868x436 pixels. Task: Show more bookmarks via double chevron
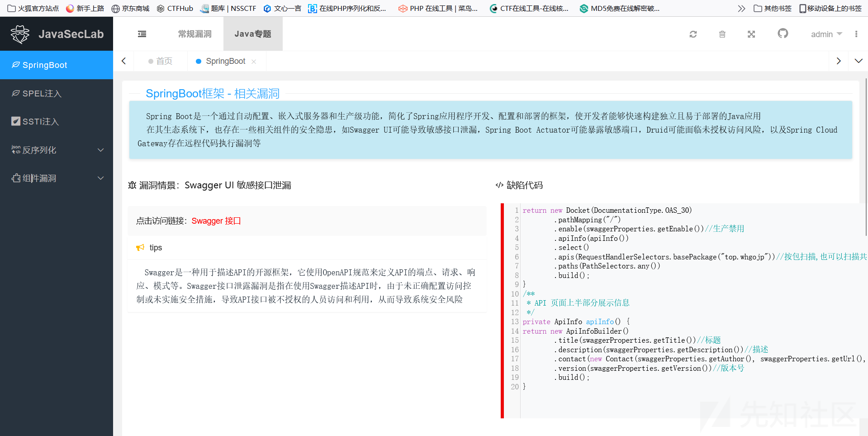pos(741,8)
